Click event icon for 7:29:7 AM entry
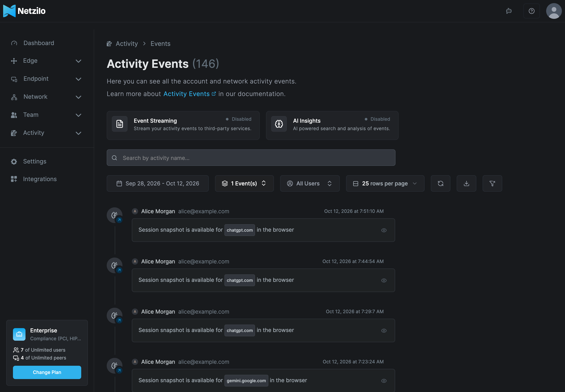The height and width of the screenshot is (392, 565). pyautogui.click(x=115, y=316)
